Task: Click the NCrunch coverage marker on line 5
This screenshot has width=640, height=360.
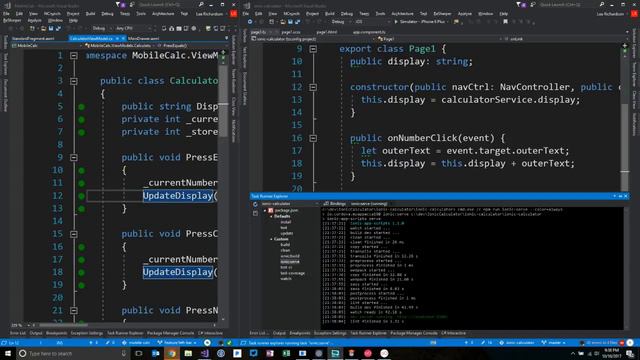Action: pyautogui.click(x=82, y=107)
